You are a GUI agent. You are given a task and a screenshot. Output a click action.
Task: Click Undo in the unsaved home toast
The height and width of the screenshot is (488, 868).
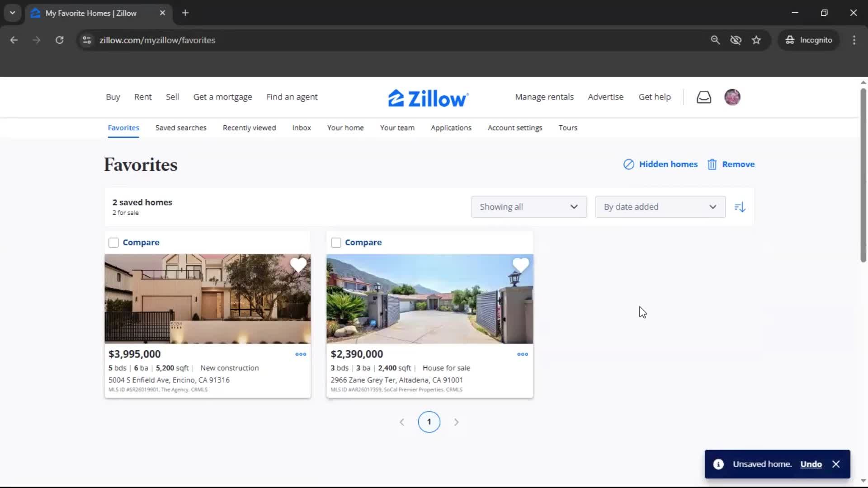[x=811, y=464]
